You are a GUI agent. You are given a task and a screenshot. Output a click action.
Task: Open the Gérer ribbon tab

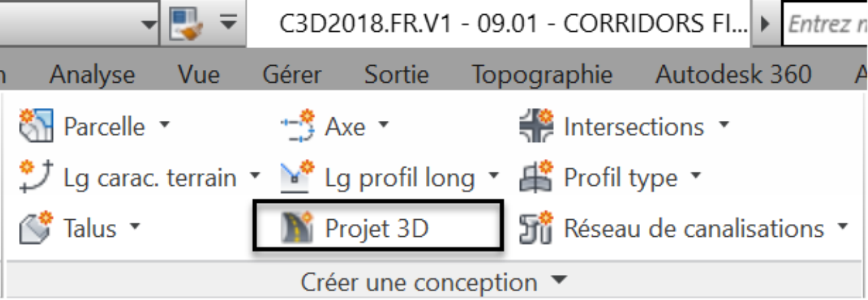coord(292,75)
